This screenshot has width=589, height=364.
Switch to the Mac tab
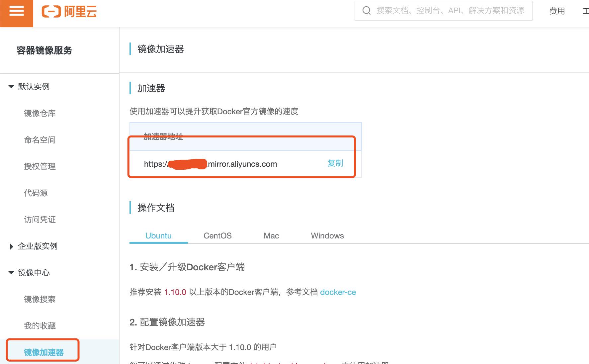click(x=271, y=236)
